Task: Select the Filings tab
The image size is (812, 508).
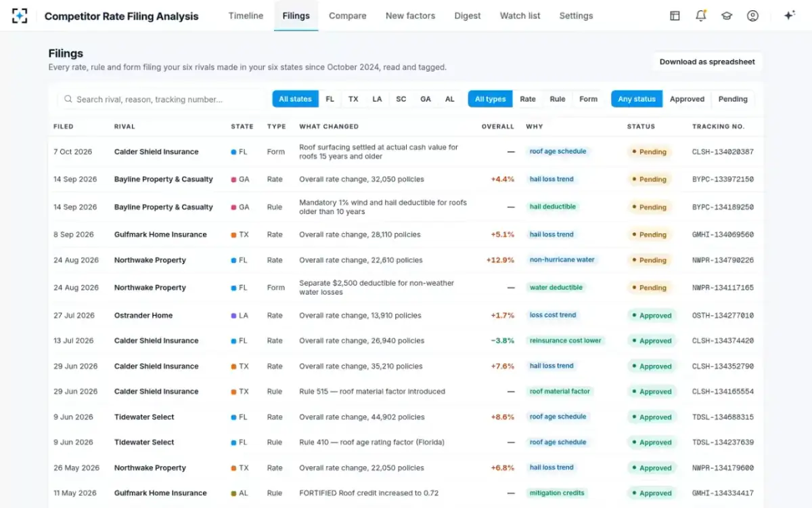Action: pos(296,16)
